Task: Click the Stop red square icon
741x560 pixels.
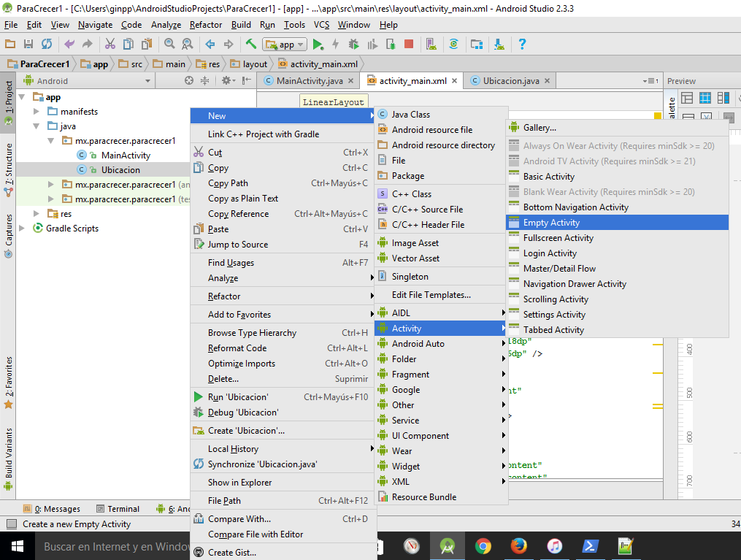Action: click(x=409, y=45)
